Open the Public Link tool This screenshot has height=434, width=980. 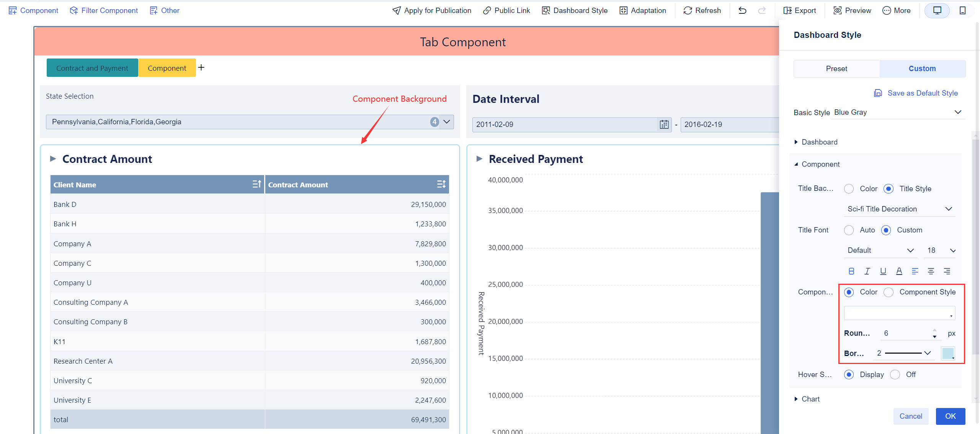(x=506, y=10)
